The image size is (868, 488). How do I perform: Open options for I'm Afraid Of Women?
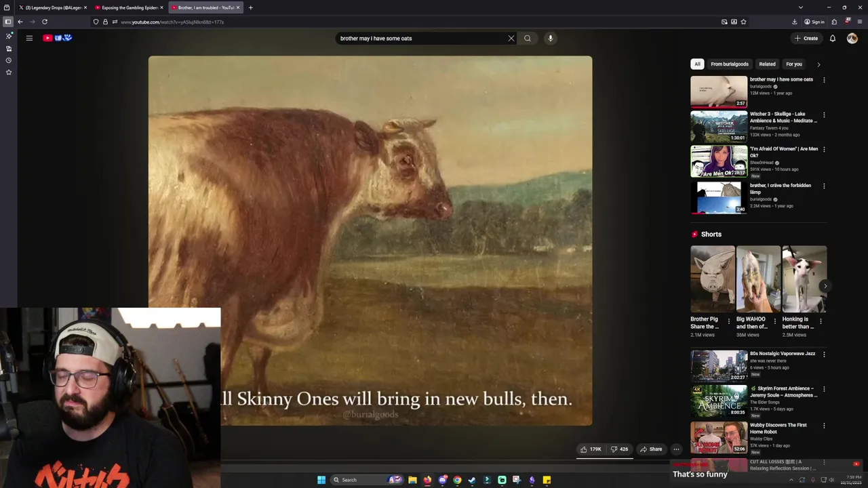[824, 149]
